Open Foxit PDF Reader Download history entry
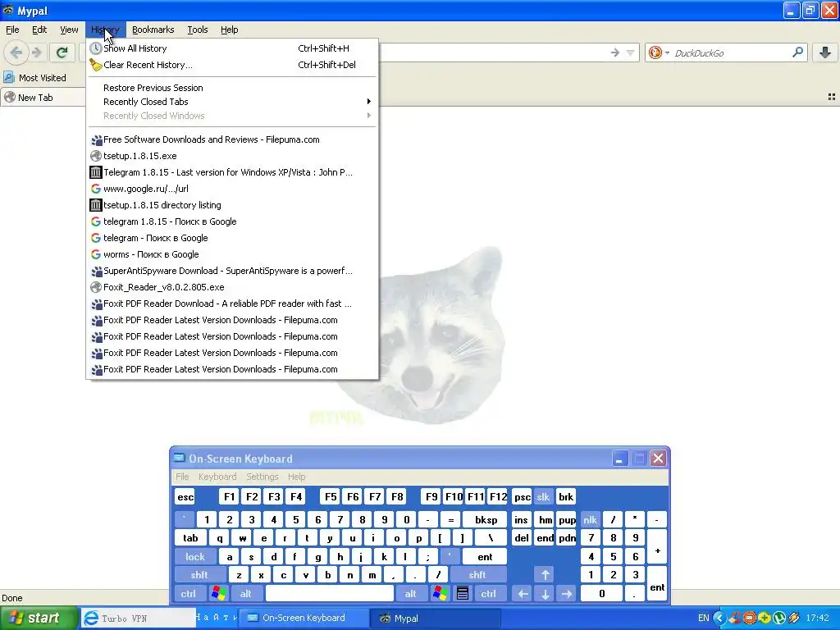The width and height of the screenshot is (840, 630). pyautogui.click(x=232, y=304)
